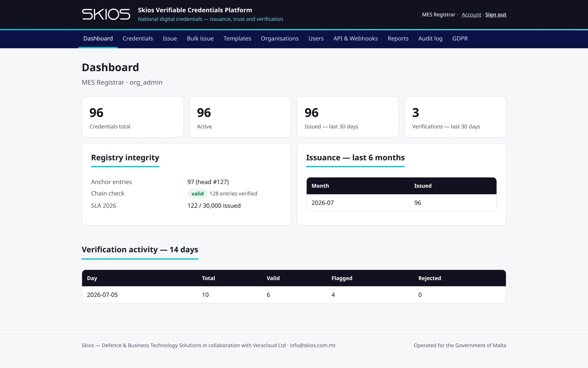Click the SKIOS logo
Screen dimensions: 588x368
[x=106, y=14]
